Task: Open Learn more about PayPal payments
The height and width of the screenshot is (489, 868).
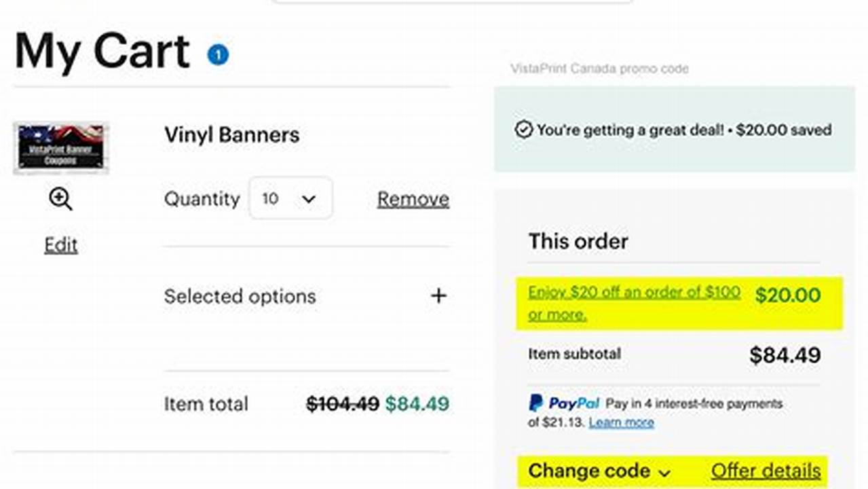Action: click(621, 422)
